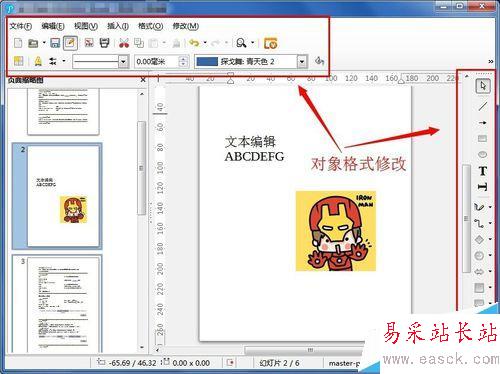Viewport: 500px width, 374px height.
Task: Select the page 2 thumbnail
Action: click(x=63, y=197)
